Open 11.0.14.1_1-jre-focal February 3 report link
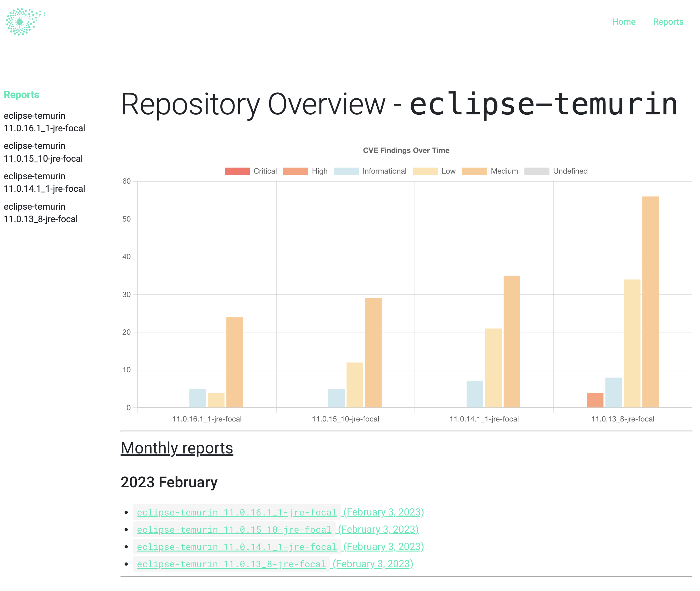This screenshot has height=591, width=700. (x=237, y=547)
